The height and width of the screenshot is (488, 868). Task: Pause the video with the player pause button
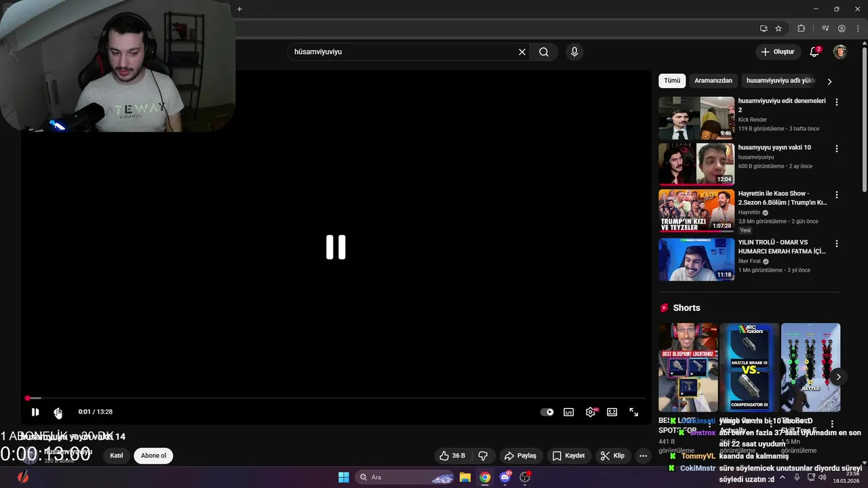pyautogui.click(x=35, y=411)
